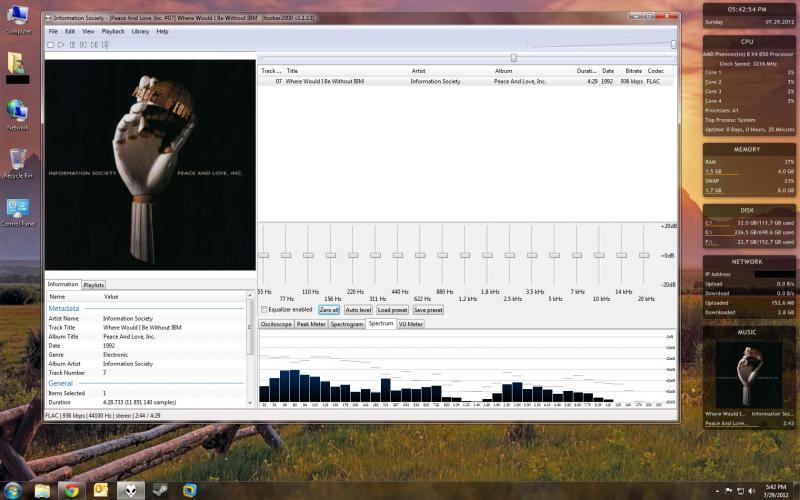800x500 pixels.
Task: Click the info panel scrollbar down arrow
Action: 250,403
